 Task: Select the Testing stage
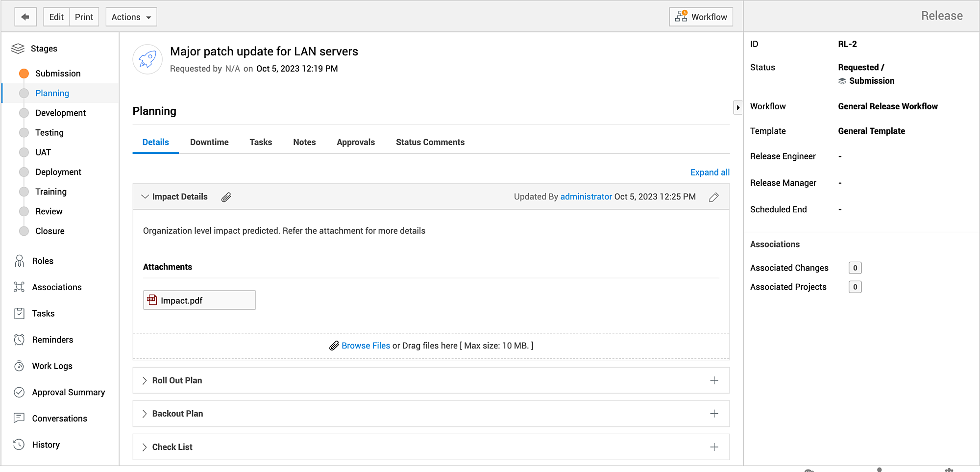click(49, 132)
